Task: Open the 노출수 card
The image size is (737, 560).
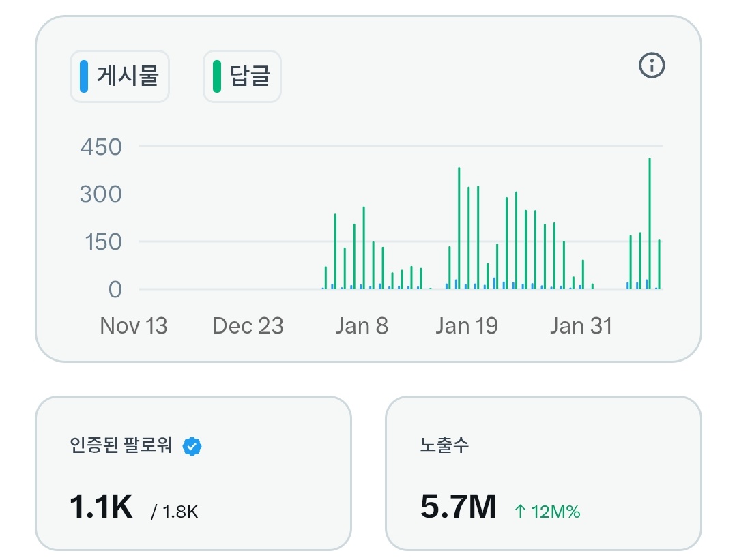Action: pyautogui.click(x=543, y=473)
